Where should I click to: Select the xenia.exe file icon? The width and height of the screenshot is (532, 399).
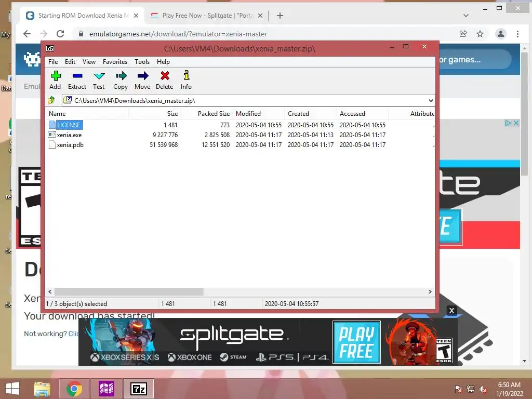point(52,135)
